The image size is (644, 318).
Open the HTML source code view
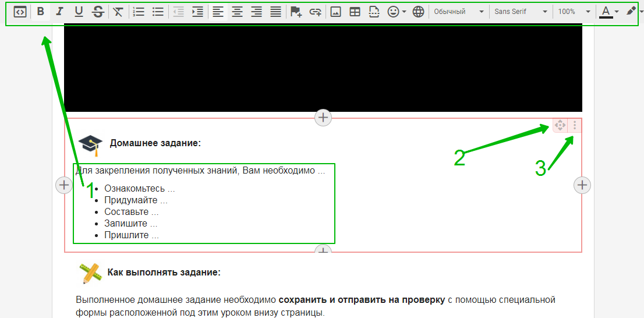tap(20, 12)
